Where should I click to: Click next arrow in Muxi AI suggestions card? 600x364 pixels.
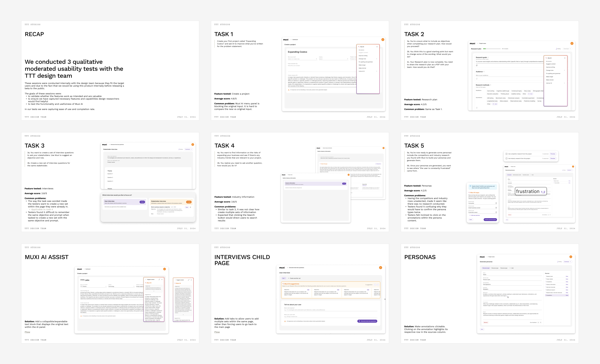pos(378,285)
